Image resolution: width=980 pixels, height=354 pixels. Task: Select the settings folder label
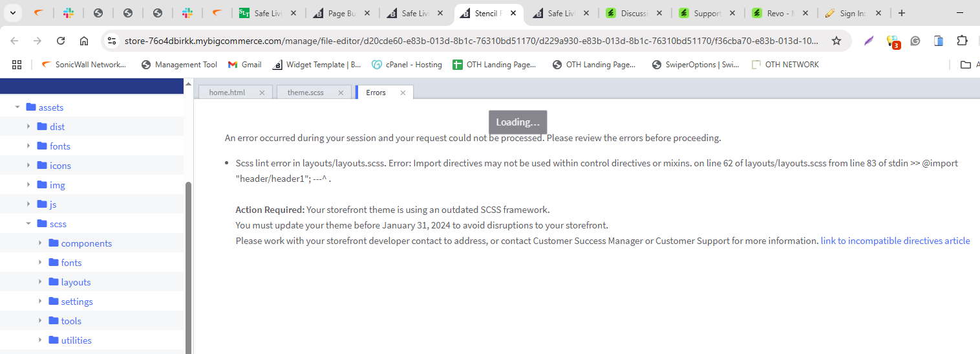click(x=77, y=302)
